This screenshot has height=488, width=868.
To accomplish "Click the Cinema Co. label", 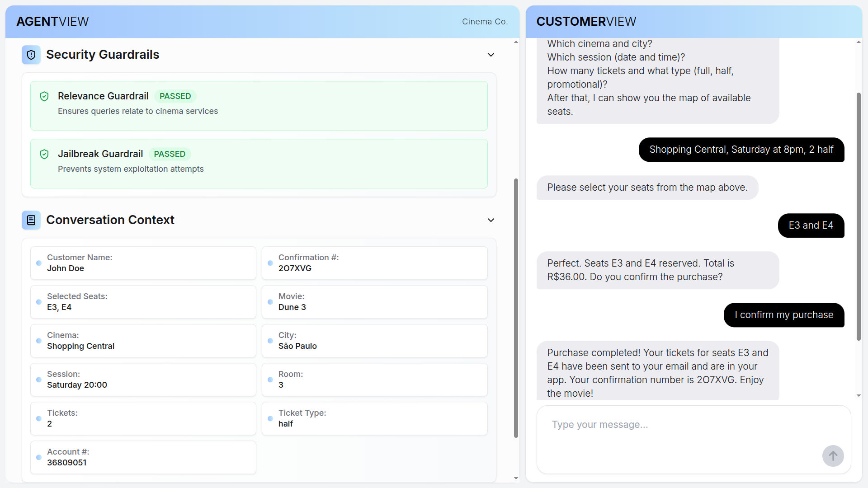I will 485,21.
